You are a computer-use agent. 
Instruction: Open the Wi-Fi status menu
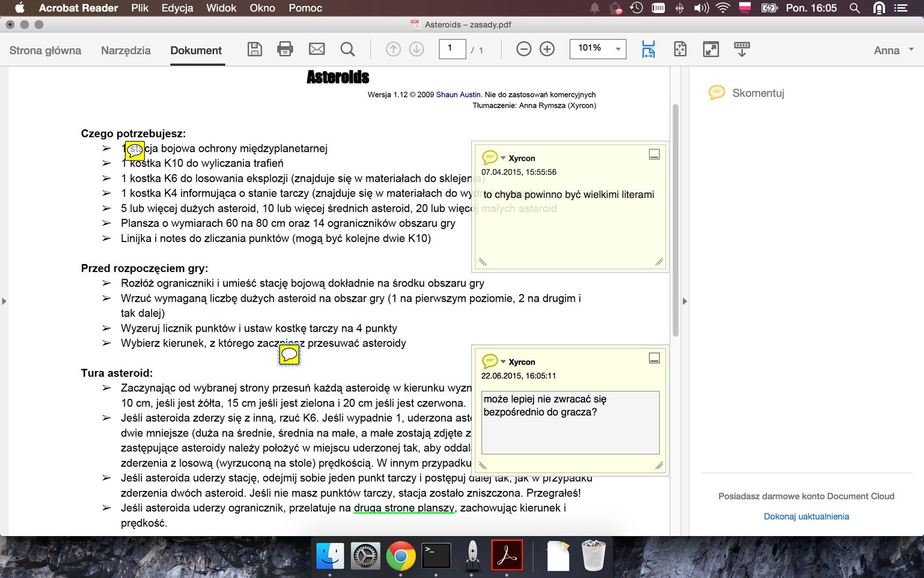point(723,8)
